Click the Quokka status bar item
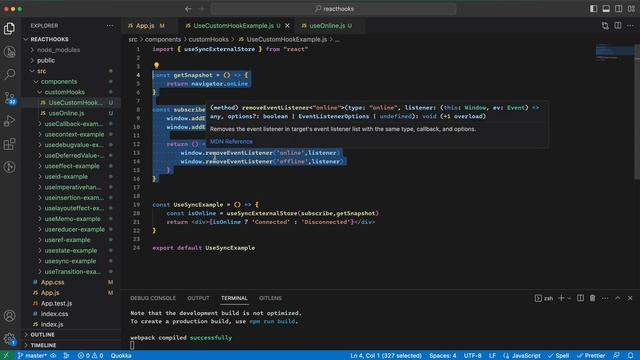Screen dimensions: 640x360 click(121, 356)
